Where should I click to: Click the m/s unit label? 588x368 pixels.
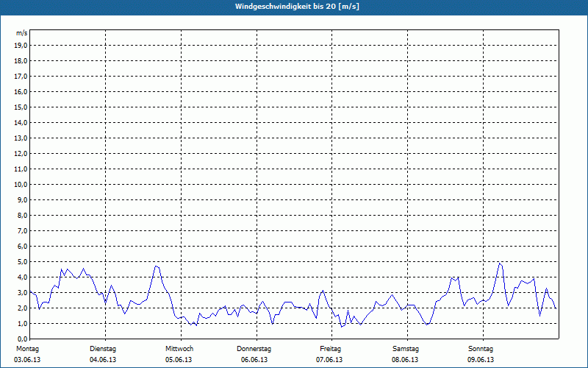21,33
